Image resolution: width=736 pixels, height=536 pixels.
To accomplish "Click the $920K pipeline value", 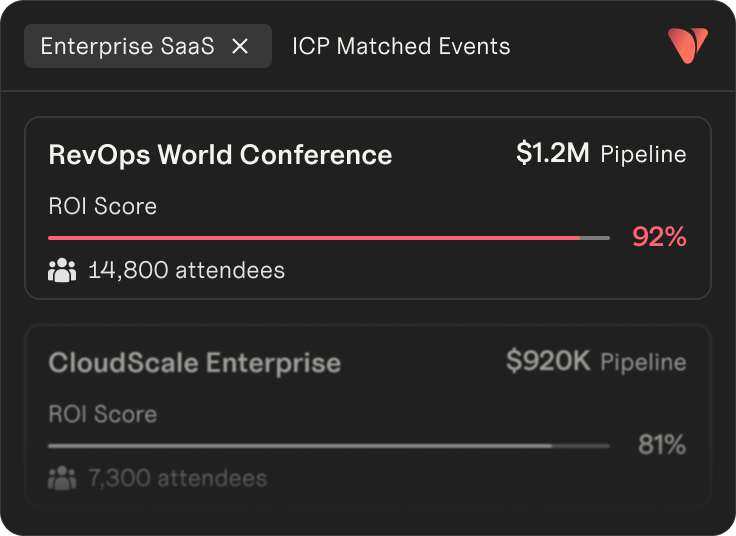I will (548, 361).
